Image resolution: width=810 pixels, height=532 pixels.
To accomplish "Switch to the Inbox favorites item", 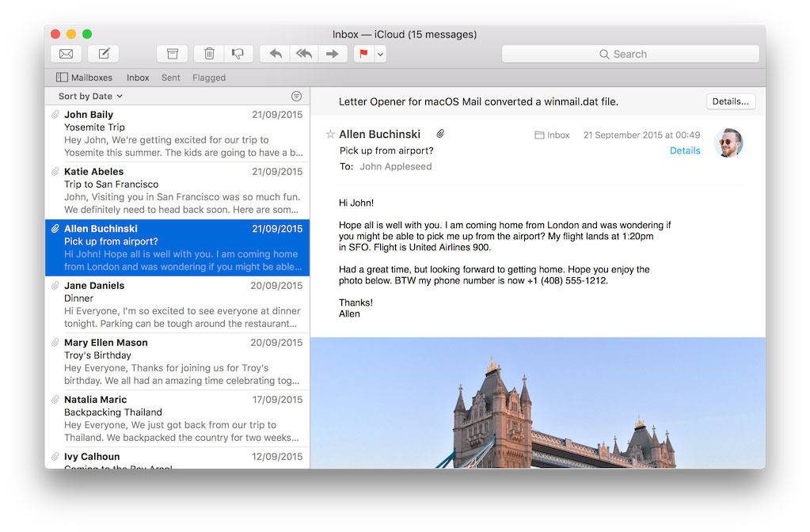I will [x=138, y=78].
